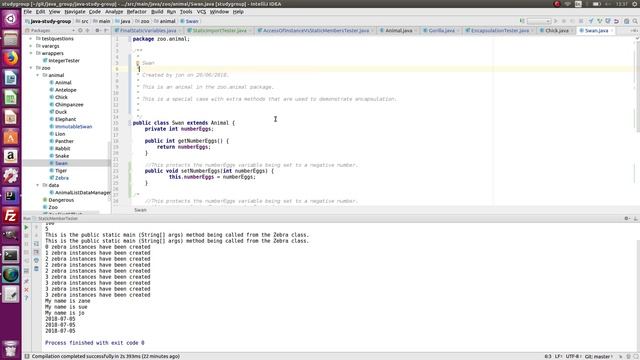Close the Run panel with red X icon

27,290
